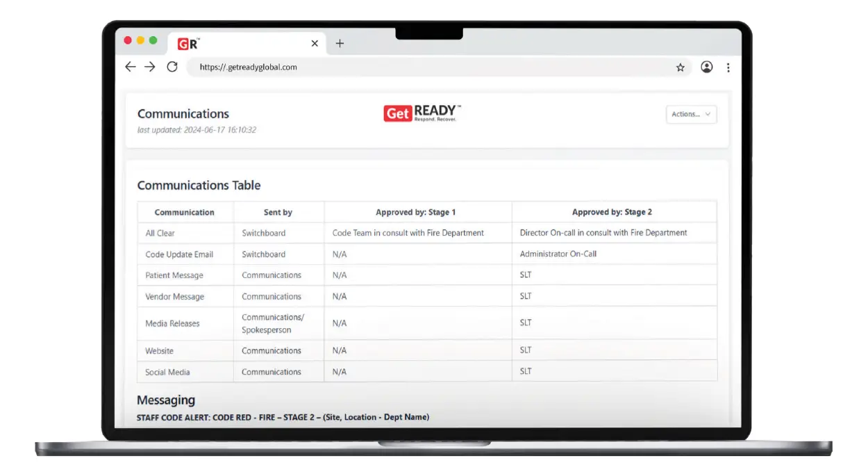
Task: Click the Approved by: Stage 2 header
Action: (x=612, y=212)
